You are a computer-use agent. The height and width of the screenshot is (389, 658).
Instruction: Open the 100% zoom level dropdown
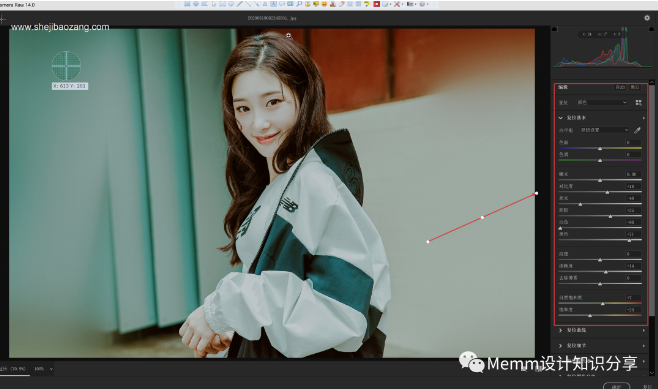tap(43, 369)
